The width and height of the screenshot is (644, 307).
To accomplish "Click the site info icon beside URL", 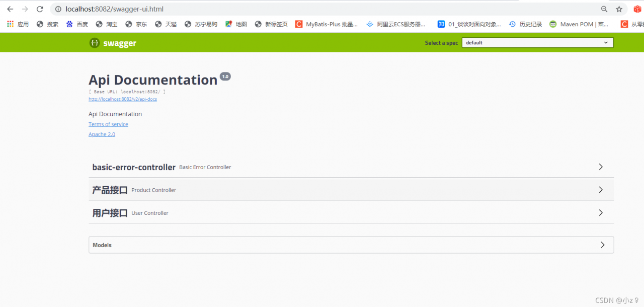I will (58, 9).
